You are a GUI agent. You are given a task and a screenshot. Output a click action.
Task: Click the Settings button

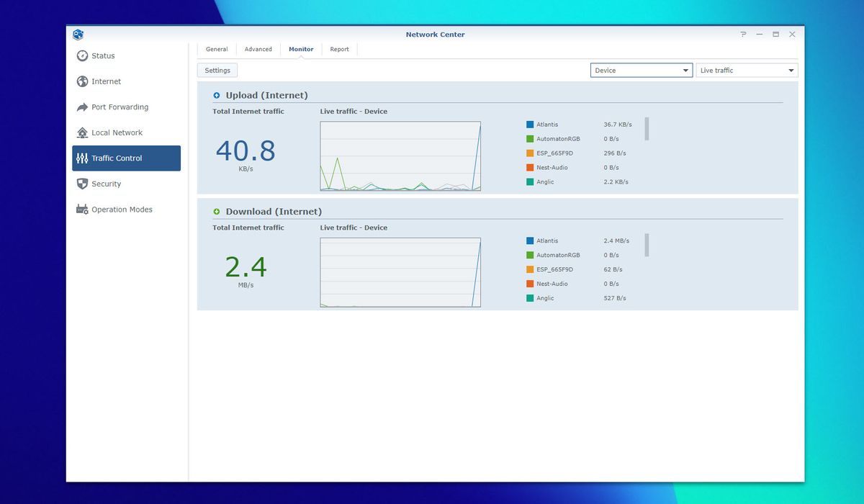click(x=217, y=71)
